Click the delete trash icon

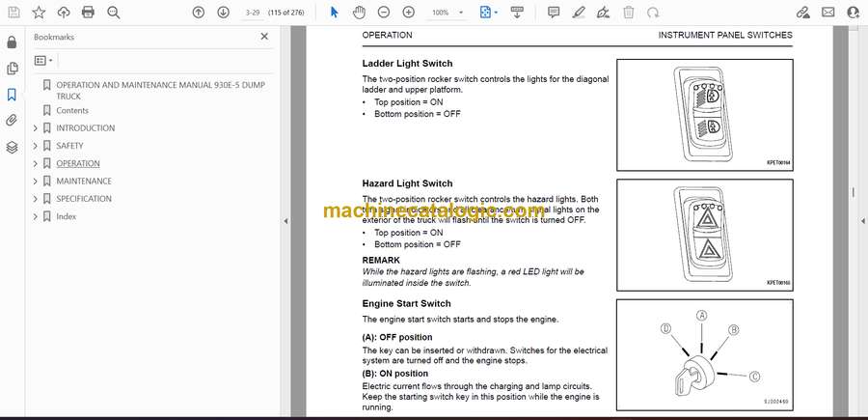[628, 13]
